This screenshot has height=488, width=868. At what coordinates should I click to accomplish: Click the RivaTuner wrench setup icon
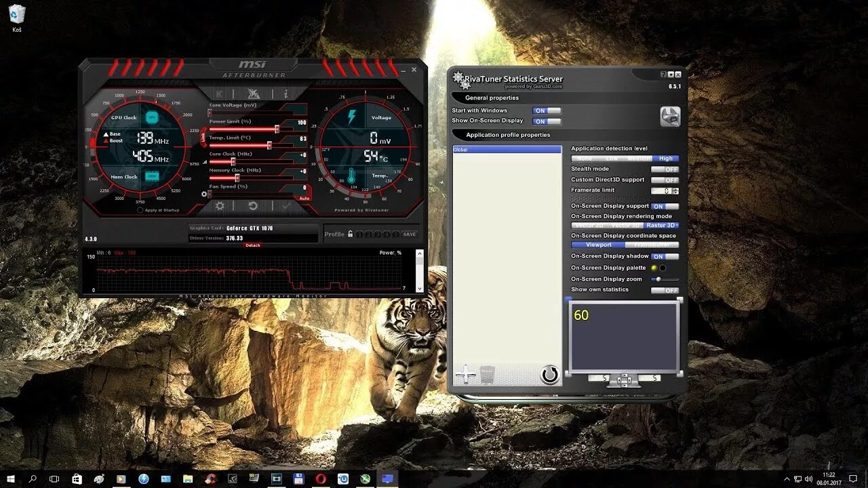(670, 117)
